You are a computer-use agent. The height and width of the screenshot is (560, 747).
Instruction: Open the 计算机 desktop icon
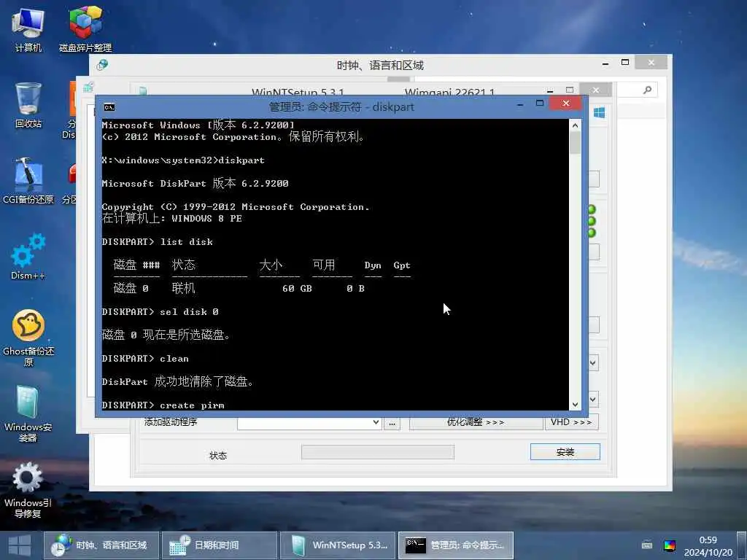28,29
